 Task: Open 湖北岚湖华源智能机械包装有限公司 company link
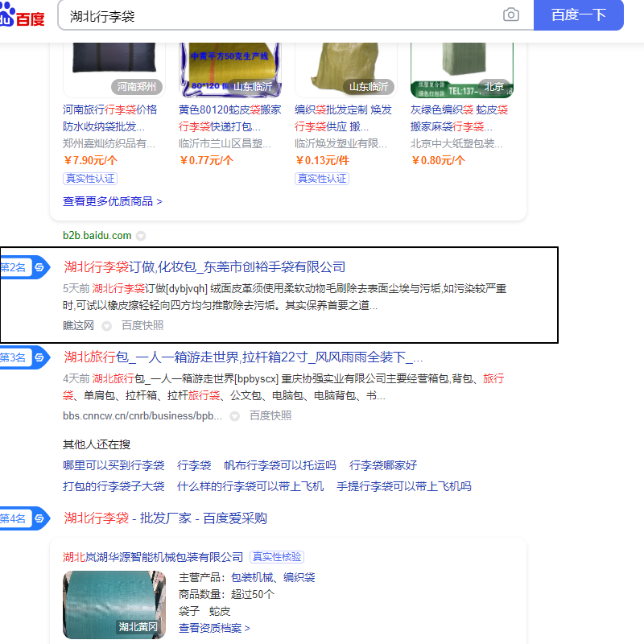click(x=153, y=557)
